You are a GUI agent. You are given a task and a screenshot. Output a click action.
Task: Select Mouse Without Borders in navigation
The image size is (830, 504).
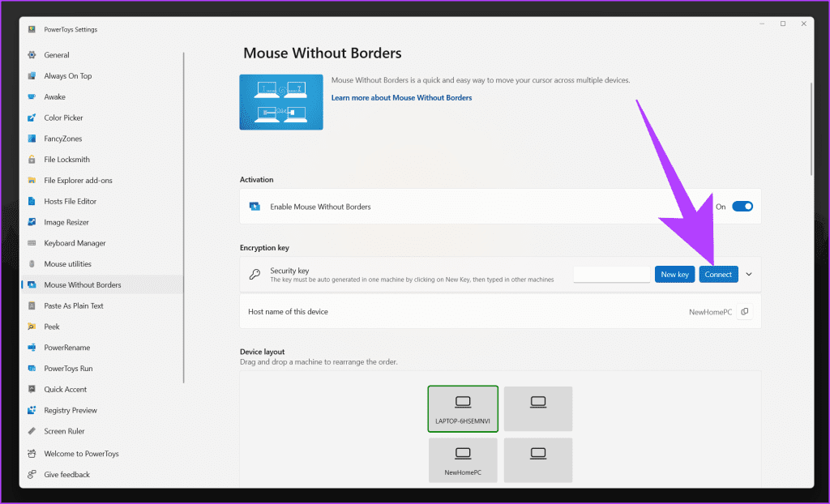103,285
